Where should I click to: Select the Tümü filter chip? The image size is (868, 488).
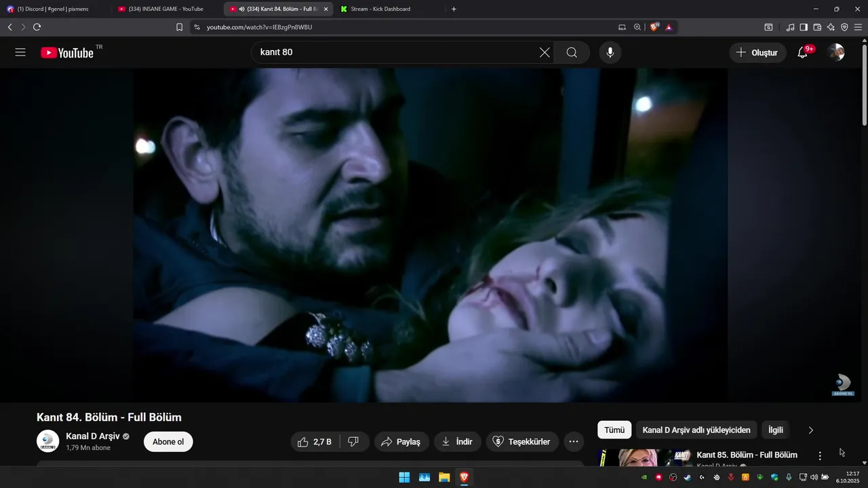point(614,430)
